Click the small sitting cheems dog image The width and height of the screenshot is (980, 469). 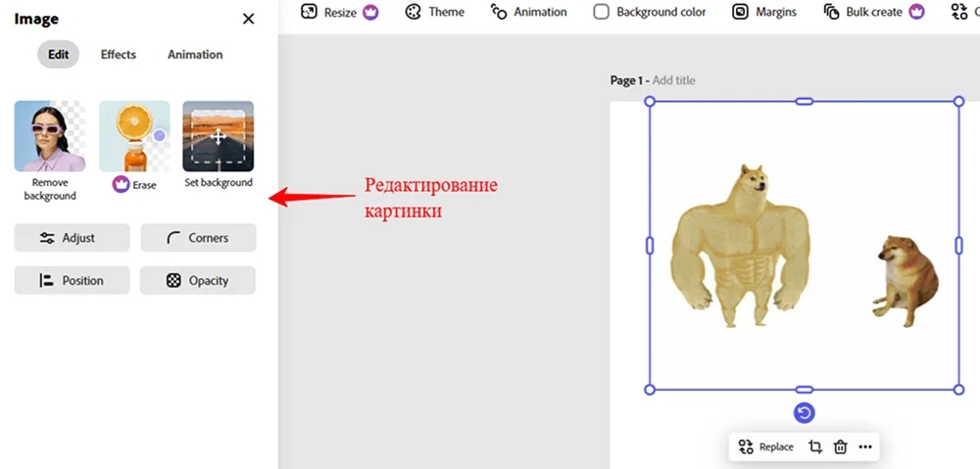tap(906, 280)
